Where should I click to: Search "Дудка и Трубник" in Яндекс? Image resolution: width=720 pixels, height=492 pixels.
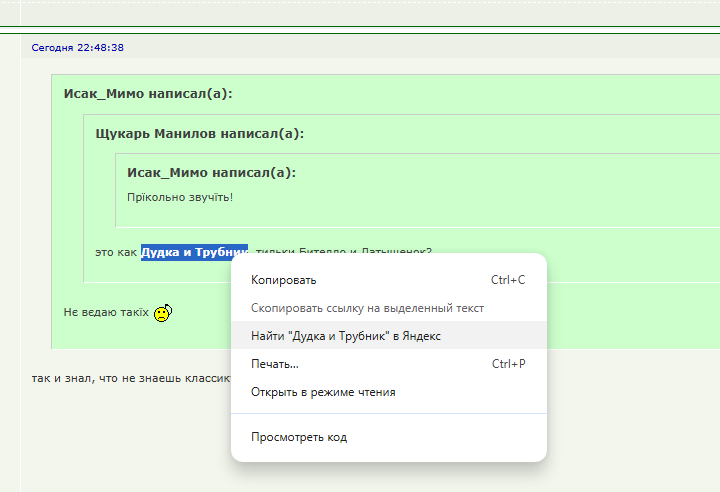[345, 336]
